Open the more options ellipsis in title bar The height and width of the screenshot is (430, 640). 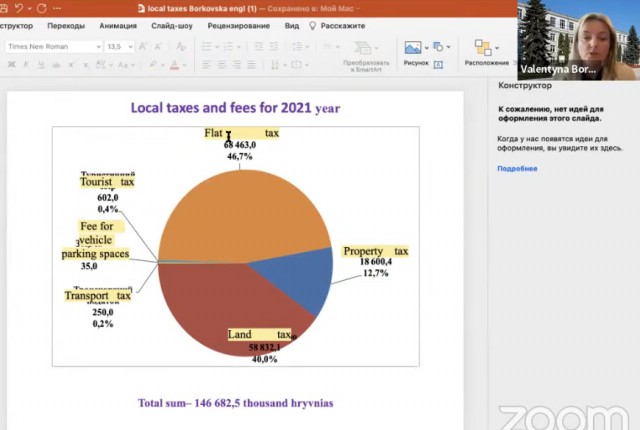click(x=57, y=8)
